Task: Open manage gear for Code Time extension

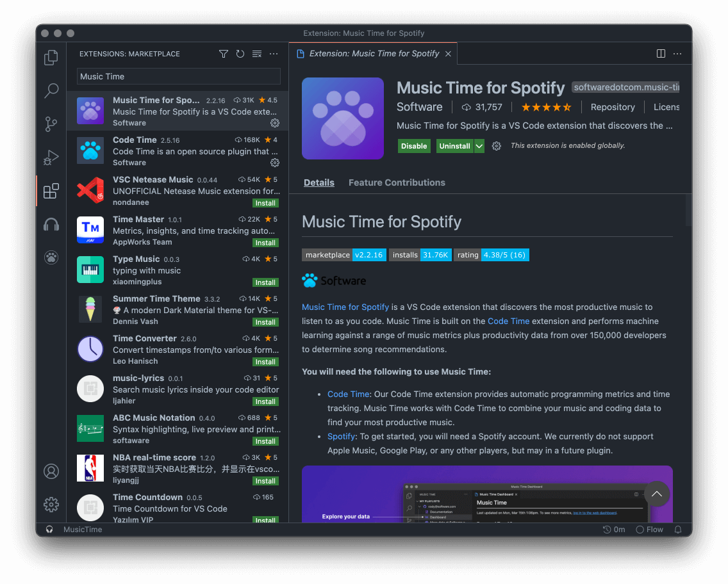Action: pos(275,163)
